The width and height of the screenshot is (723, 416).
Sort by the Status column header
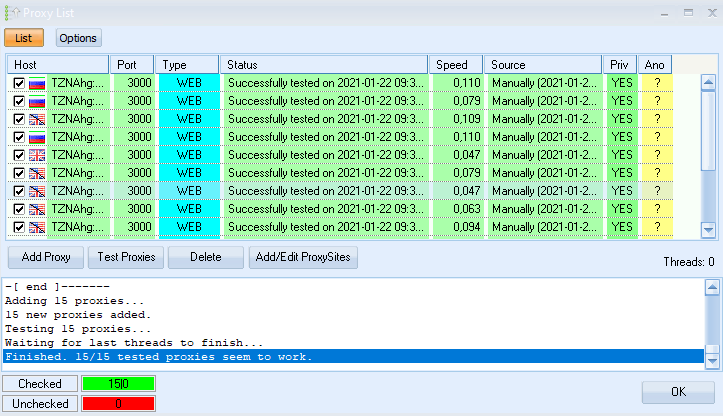tap(324, 65)
